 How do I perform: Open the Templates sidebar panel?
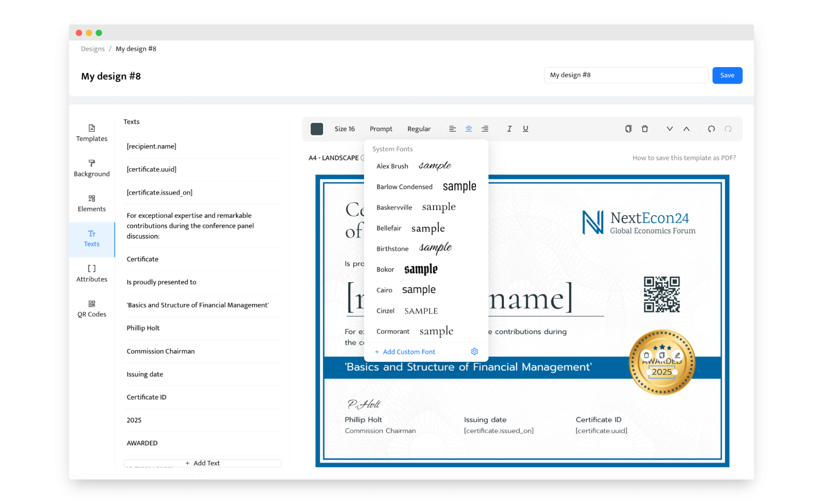(91, 133)
